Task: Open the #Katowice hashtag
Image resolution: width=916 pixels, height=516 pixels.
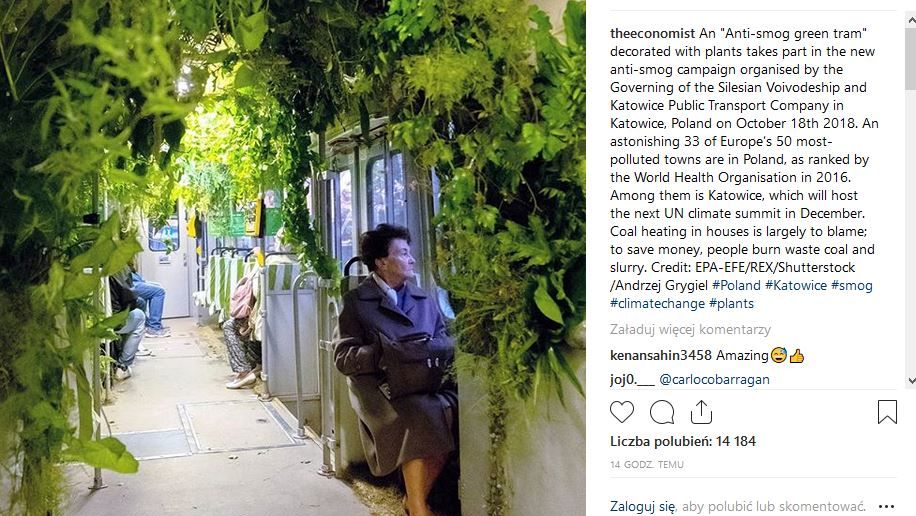Action: 796,285
